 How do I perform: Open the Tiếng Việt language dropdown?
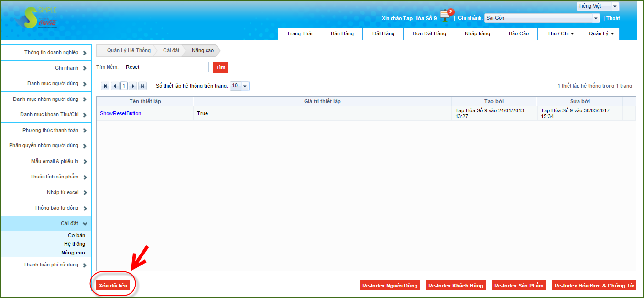(598, 6)
